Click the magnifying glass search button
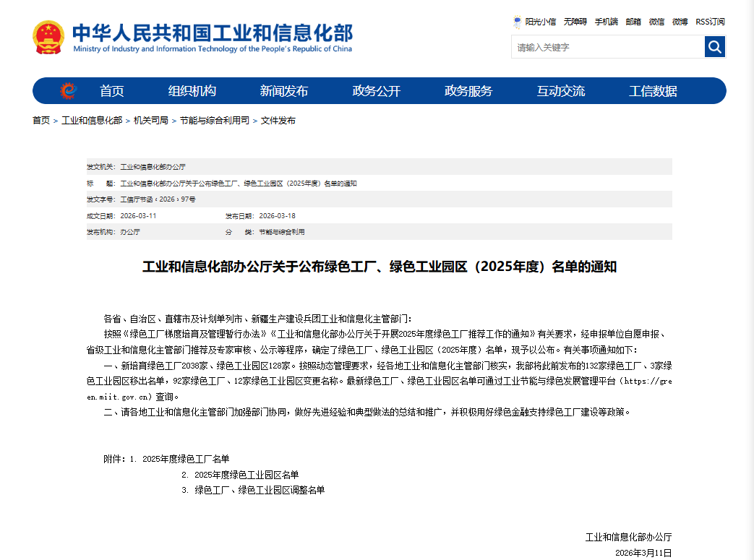Screen dimensions: 754x560 pos(714,47)
